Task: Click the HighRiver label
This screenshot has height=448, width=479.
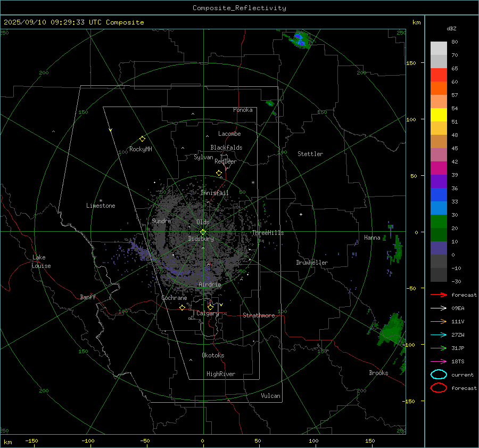Action: click(221, 374)
